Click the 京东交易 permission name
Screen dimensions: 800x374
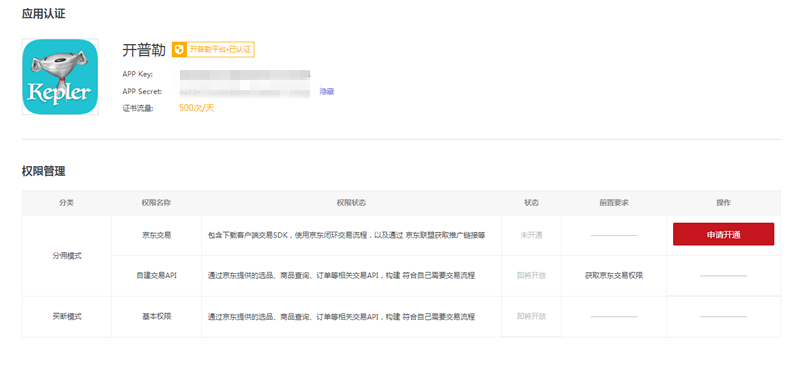(x=156, y=235)
